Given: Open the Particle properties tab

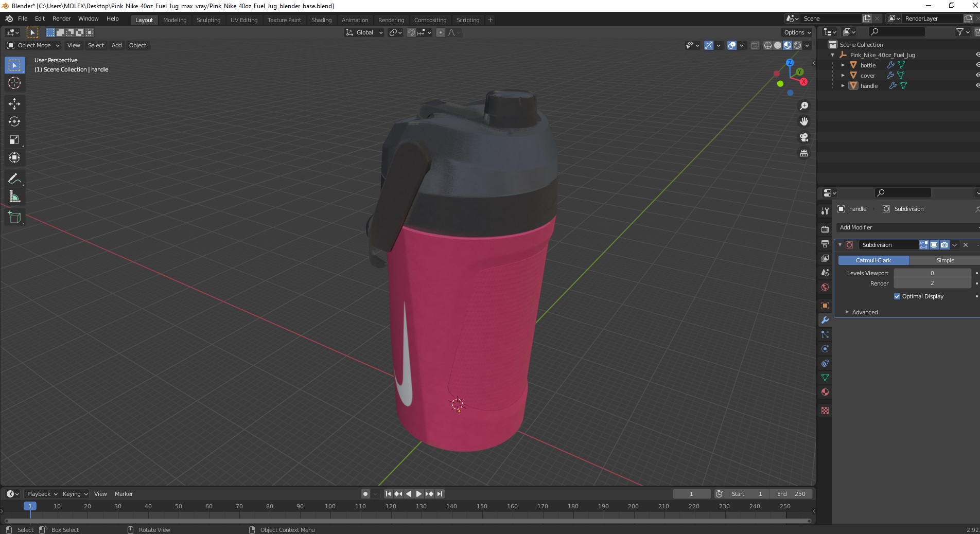Looking at the screenshot, I should click(x=825, y=334).
